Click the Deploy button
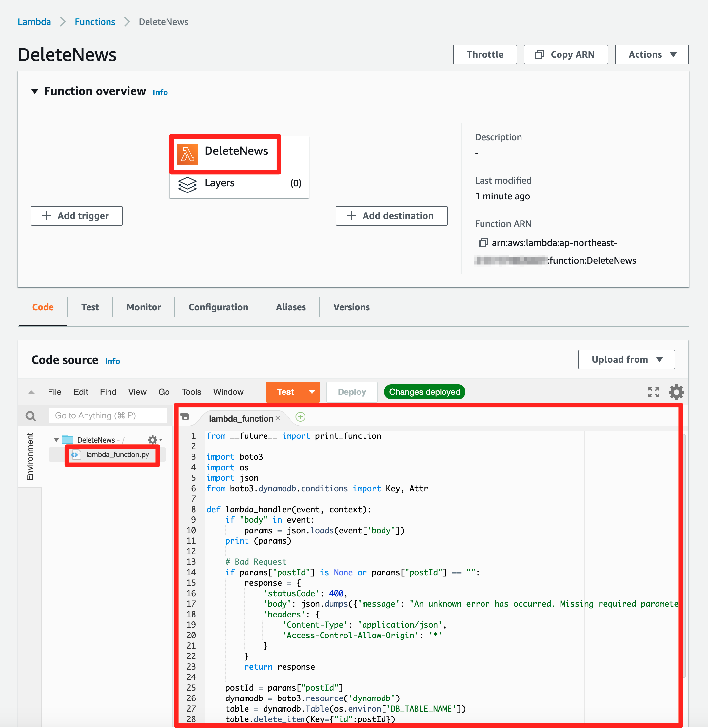Viewport: 708px width, 728px height. tap(352, 392)
